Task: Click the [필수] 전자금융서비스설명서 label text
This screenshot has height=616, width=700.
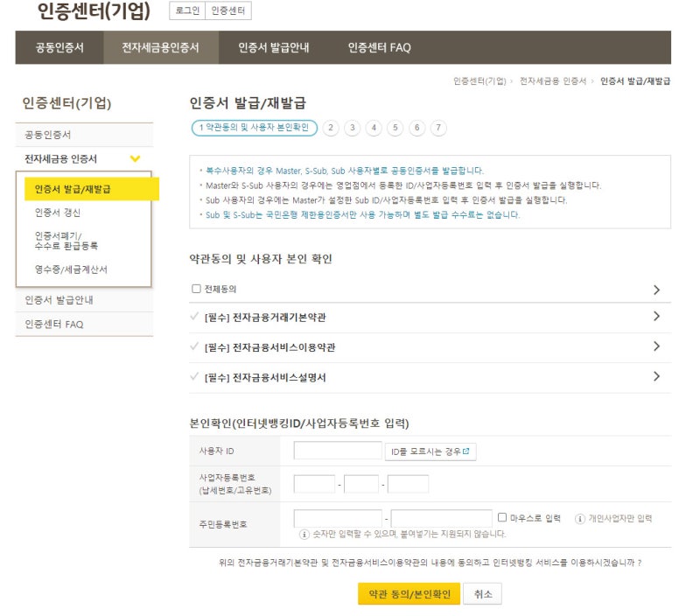Action: [x=265, y=378]
